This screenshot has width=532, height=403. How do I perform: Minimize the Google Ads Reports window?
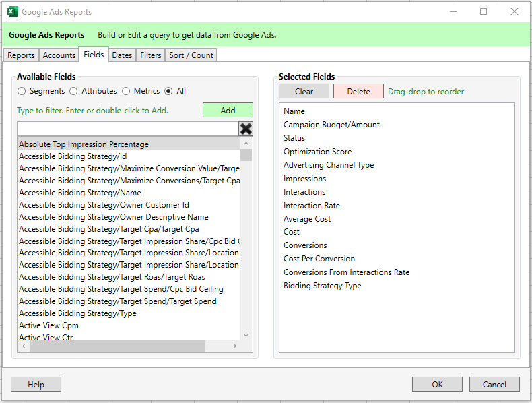(453, 11)
